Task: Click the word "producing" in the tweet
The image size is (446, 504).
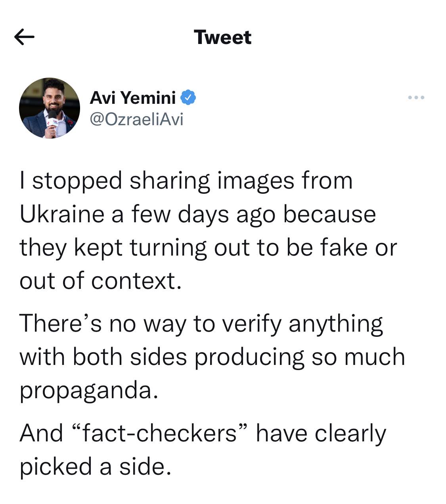Action: [249, 357]
